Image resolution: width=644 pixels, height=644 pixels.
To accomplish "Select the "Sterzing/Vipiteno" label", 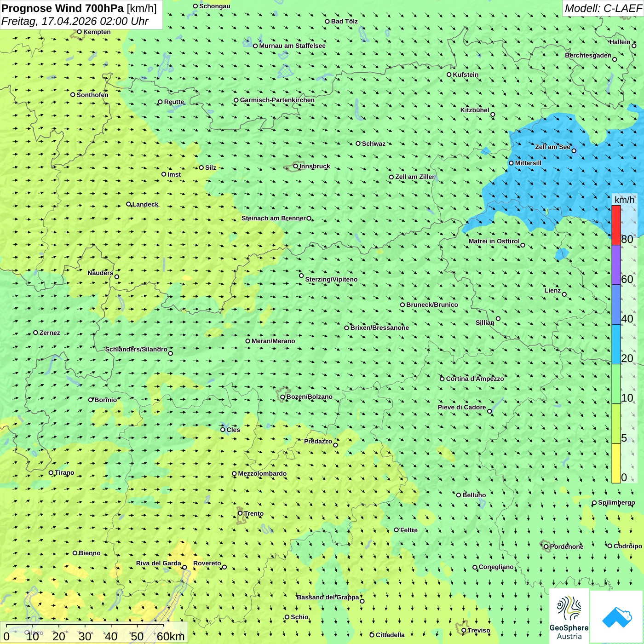I will tap(331, 279).
